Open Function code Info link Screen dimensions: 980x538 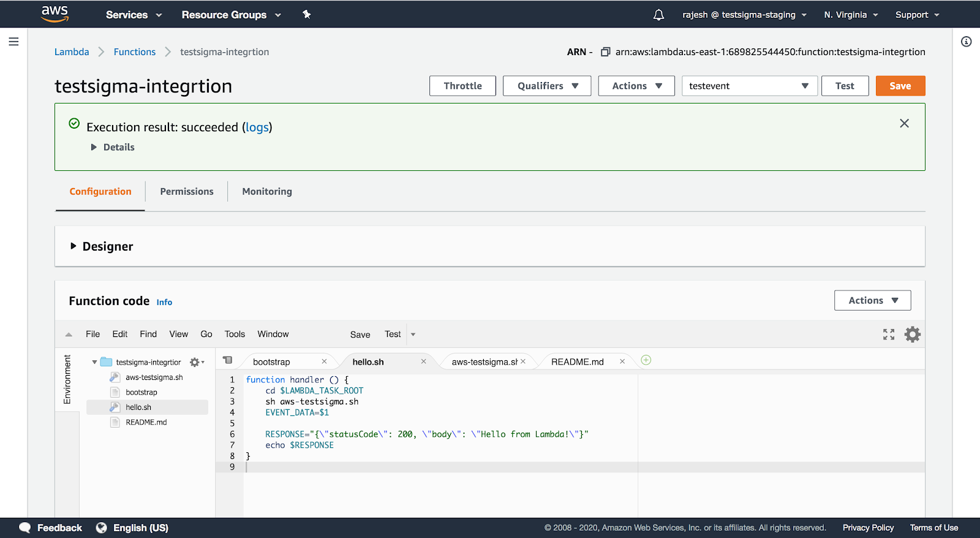click(x=164, y=302)
